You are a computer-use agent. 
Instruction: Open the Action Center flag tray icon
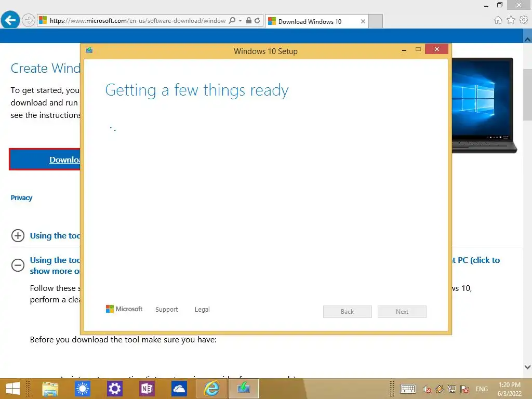click(x=464, y=389)
